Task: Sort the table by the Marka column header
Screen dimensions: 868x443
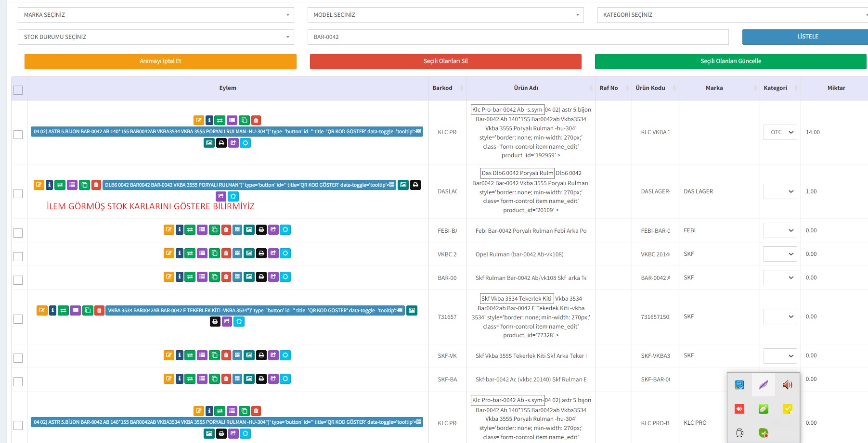Action: point(714,88)
